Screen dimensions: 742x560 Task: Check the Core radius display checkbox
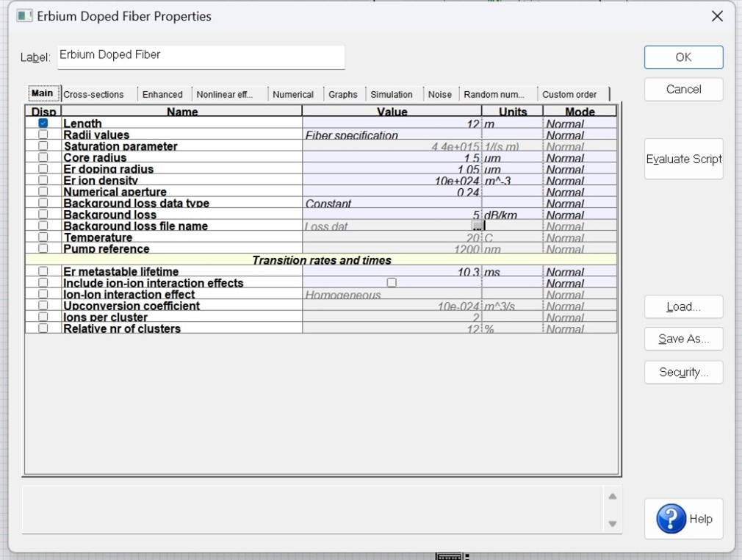coord(43,157)
